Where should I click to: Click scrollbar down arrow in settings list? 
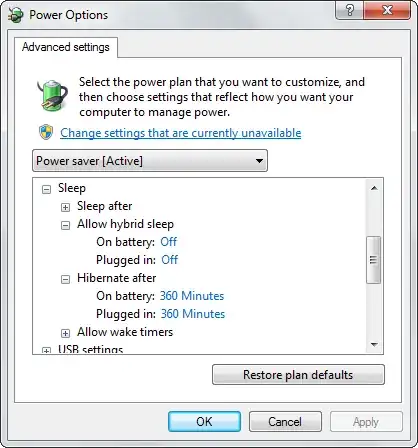pyautogui.click(x=374, y=344)
